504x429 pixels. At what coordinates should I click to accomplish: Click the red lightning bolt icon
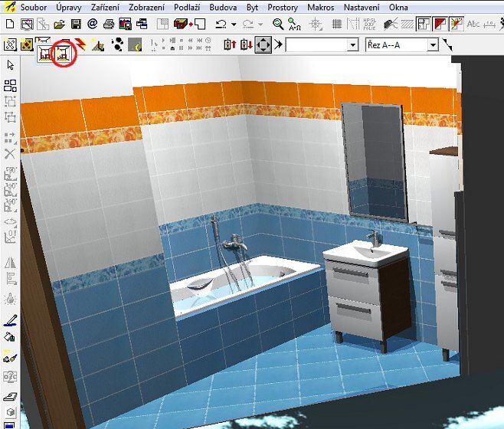click(80, 44)
